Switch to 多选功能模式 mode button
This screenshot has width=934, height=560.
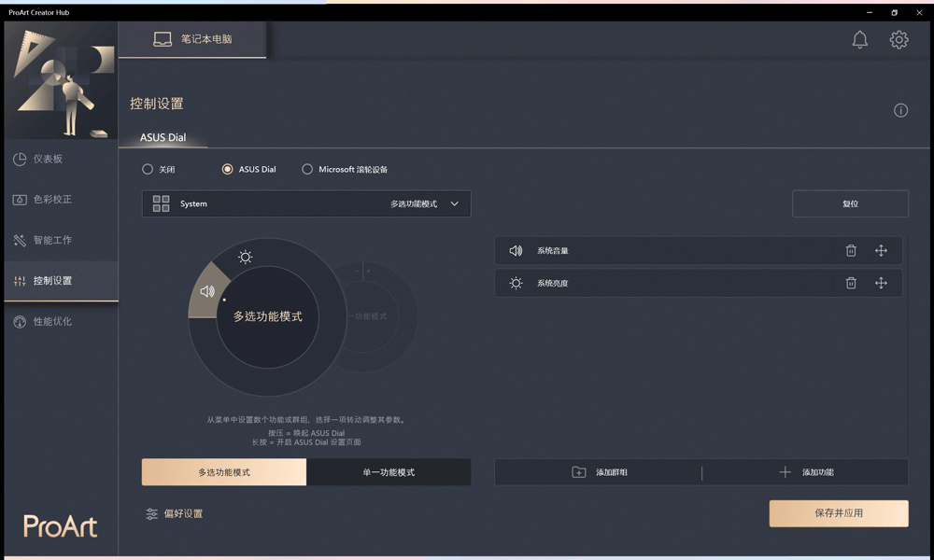tap(224, 472)
